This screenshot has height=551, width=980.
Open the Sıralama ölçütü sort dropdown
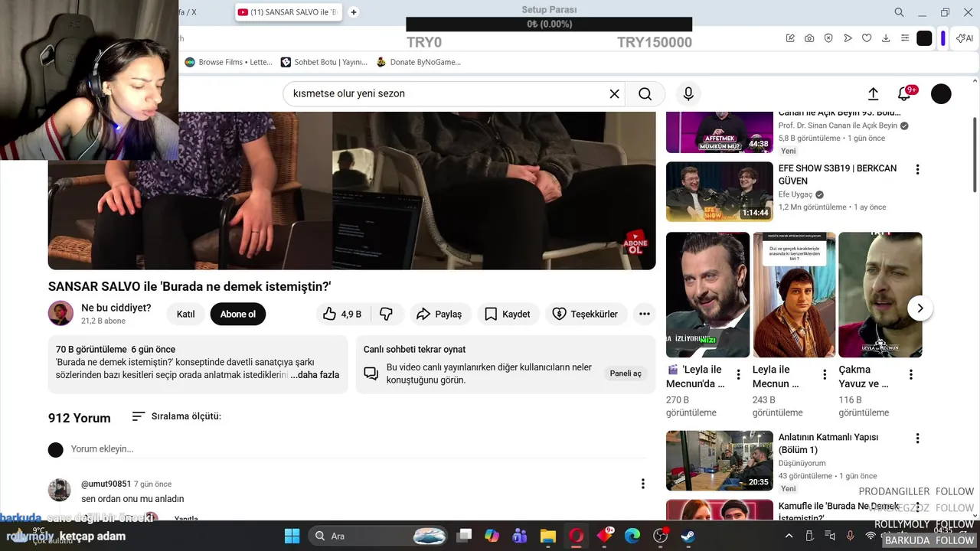(x=176, y=416)
